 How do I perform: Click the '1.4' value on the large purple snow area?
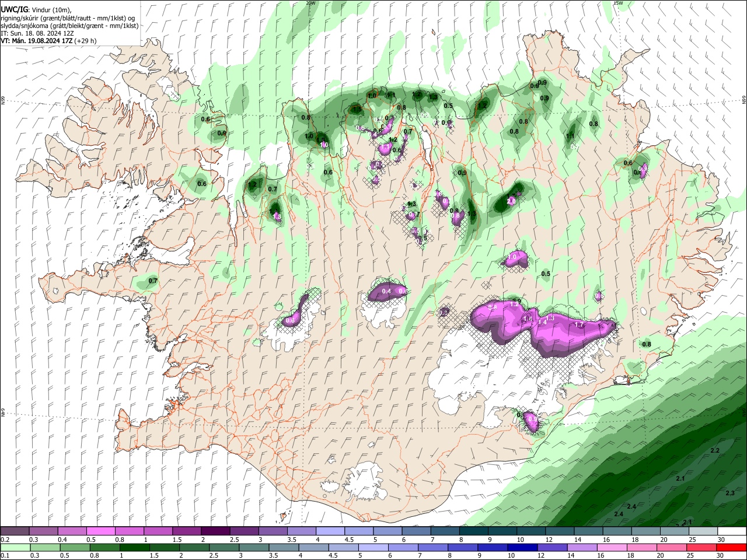point(542,322)
